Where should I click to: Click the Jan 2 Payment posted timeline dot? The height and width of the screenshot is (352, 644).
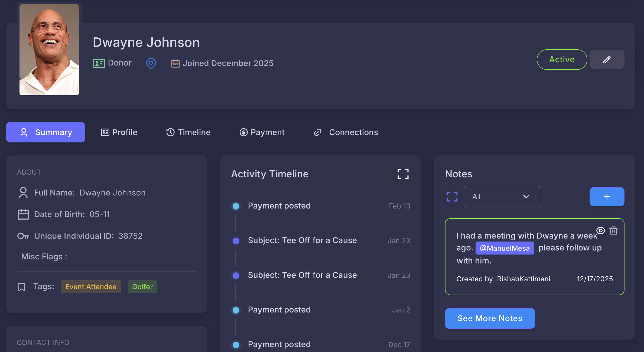[236, 310]
